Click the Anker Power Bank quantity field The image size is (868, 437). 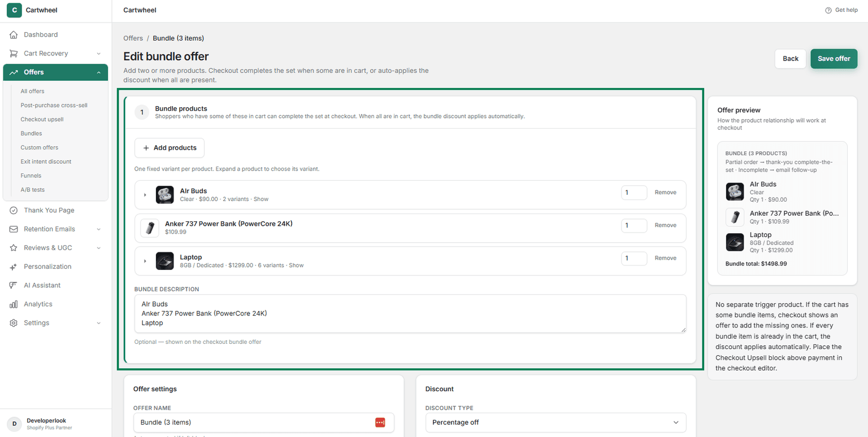point(634,225)
